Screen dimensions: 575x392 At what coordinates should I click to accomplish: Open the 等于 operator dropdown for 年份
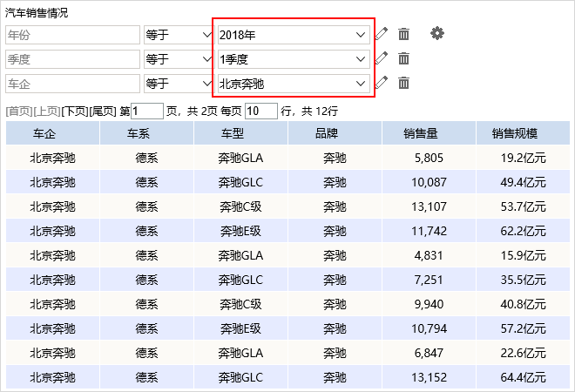(179, 35)
